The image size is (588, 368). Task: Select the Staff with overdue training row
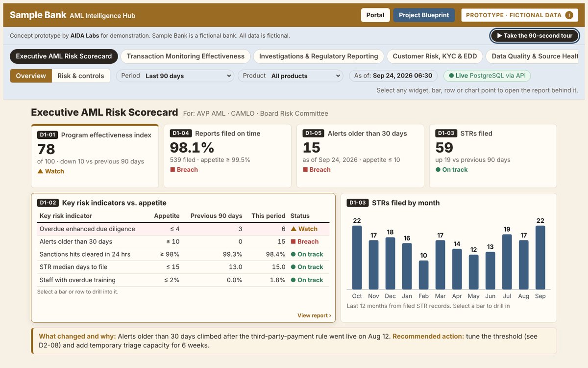coord(183,280)
